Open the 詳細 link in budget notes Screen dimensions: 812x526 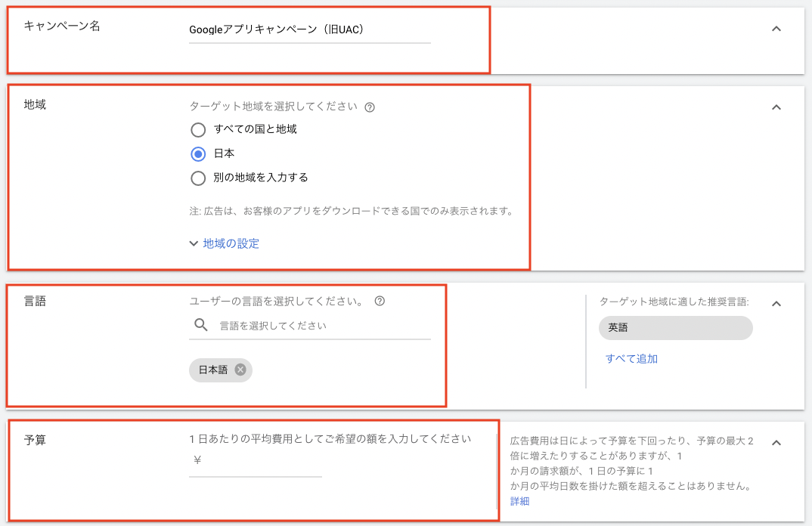pos(519,501)
